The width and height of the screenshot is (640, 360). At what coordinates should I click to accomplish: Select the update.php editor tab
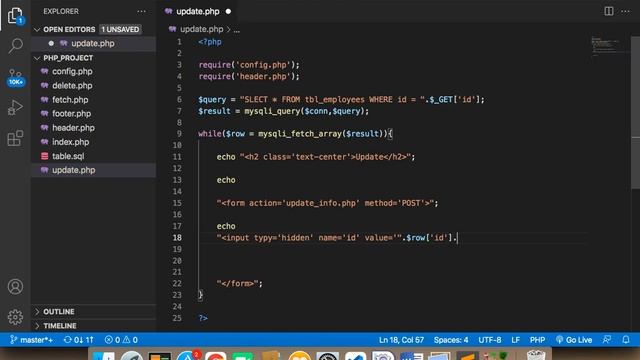[198, 11]
